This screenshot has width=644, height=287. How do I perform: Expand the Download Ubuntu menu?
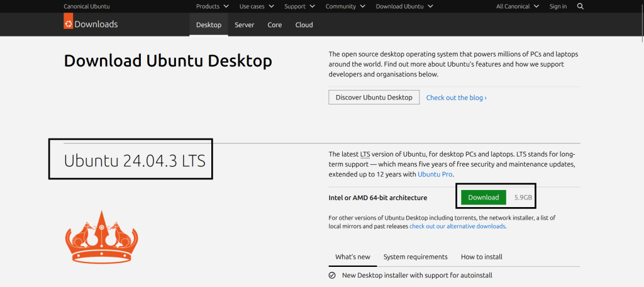click(404, 6)
